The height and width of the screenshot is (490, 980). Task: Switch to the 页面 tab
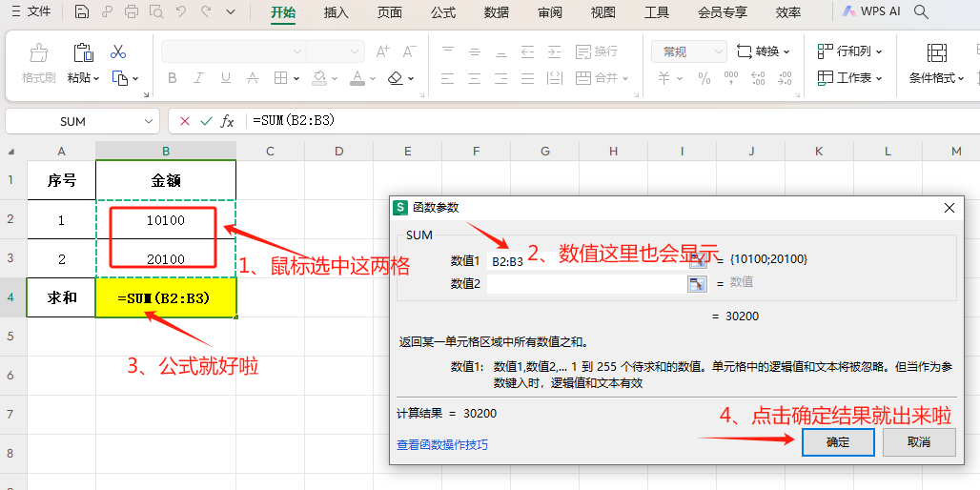[x=389, y=12]
